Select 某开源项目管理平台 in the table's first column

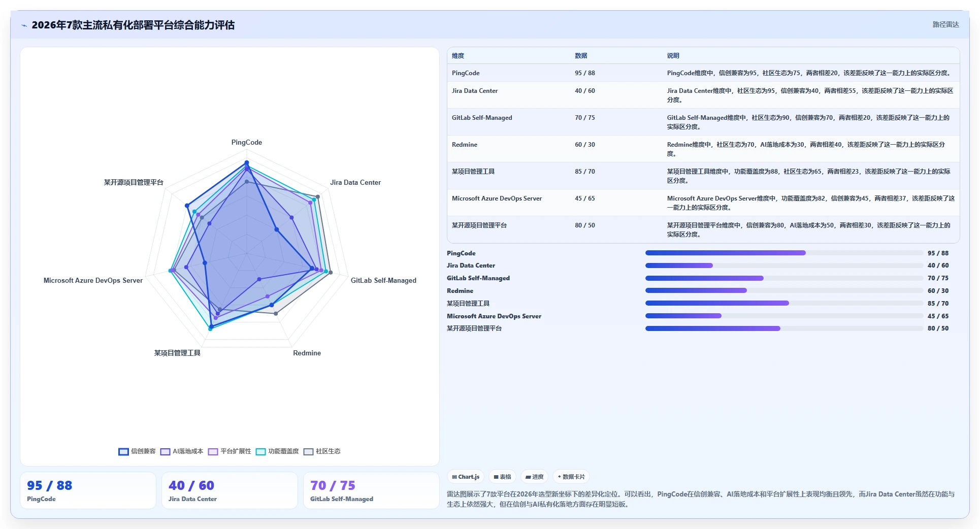pyautogui.click(x=479, y=225)
